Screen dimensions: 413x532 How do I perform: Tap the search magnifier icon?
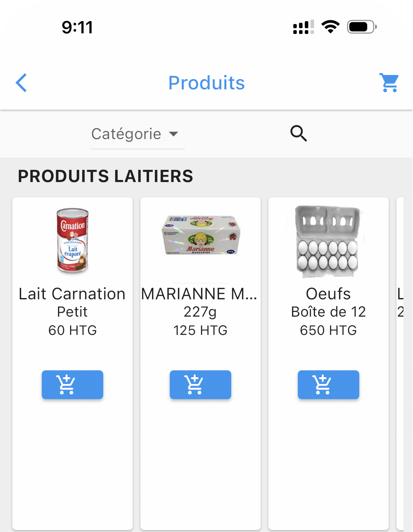(x=299, y=133)
